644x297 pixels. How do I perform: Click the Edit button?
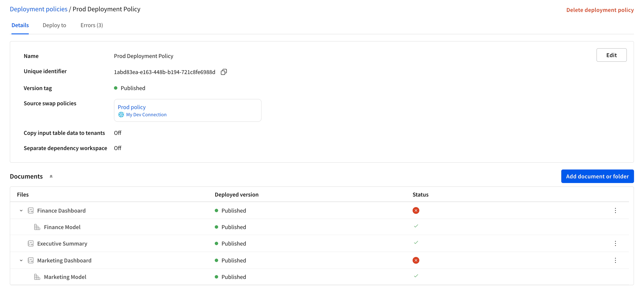[611, 55]
